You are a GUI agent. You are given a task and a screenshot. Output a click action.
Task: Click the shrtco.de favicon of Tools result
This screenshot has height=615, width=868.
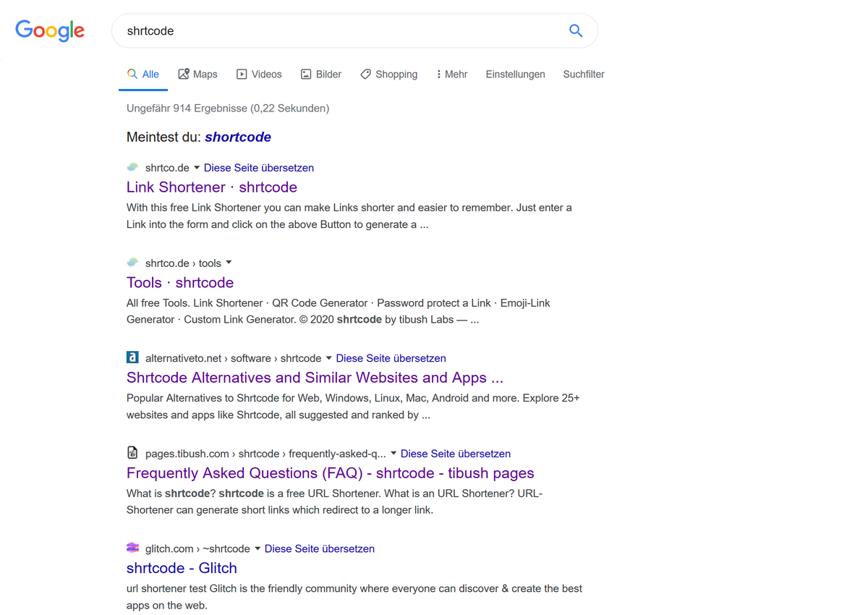pyautogui.click(x=132, y=263)
